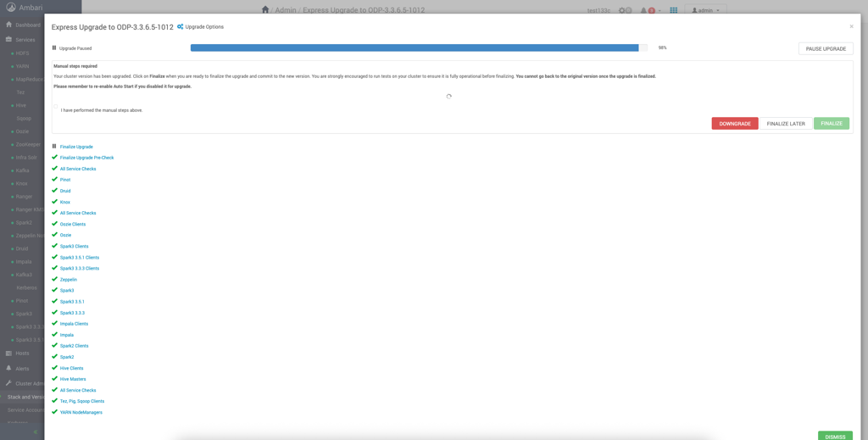
Task: Check 'I have performed the manual steps'
Action: click(55, 106)
